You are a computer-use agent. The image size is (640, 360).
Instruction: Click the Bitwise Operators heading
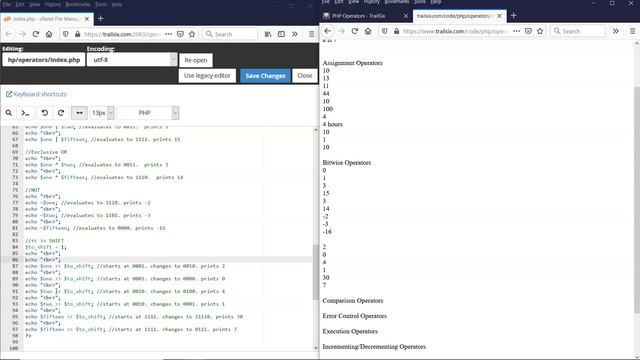pos(347,163)
